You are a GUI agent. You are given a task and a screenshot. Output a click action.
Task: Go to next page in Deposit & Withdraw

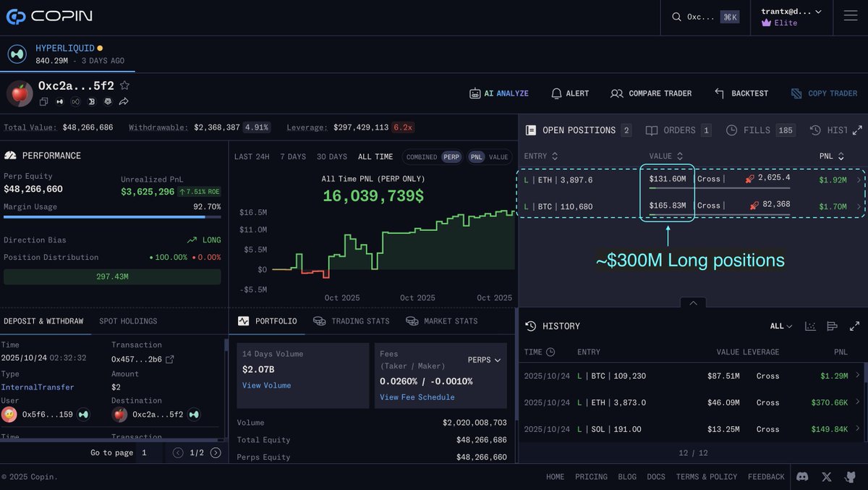click(216, 452)
